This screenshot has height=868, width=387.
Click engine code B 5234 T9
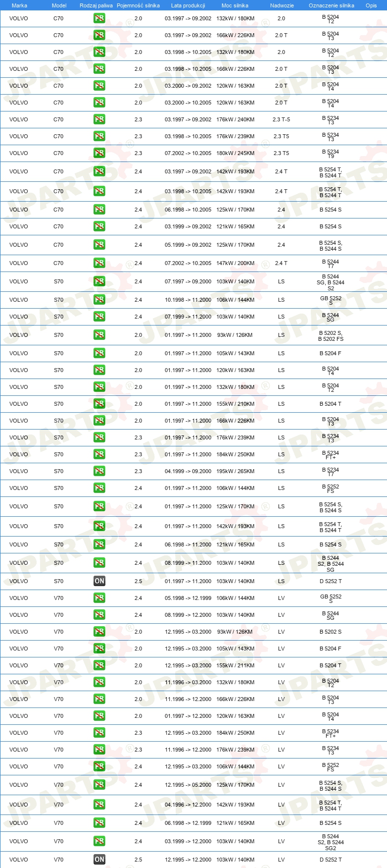[331, 154]
